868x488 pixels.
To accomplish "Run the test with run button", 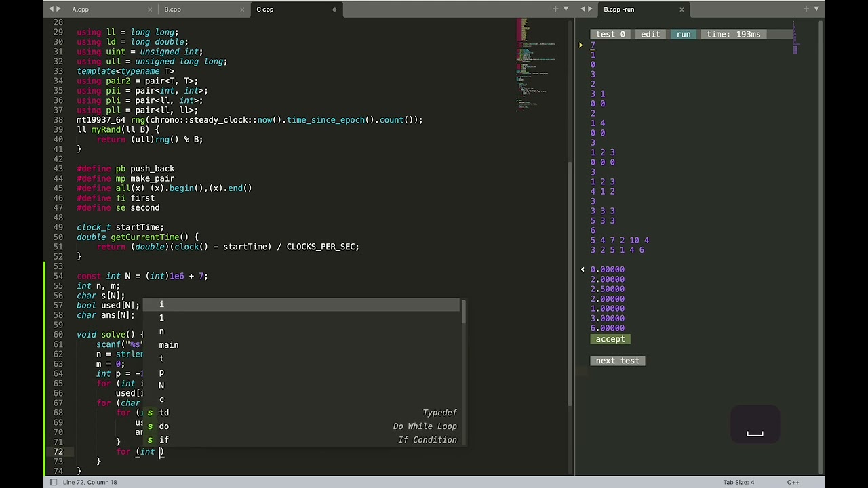I will 684,34.
